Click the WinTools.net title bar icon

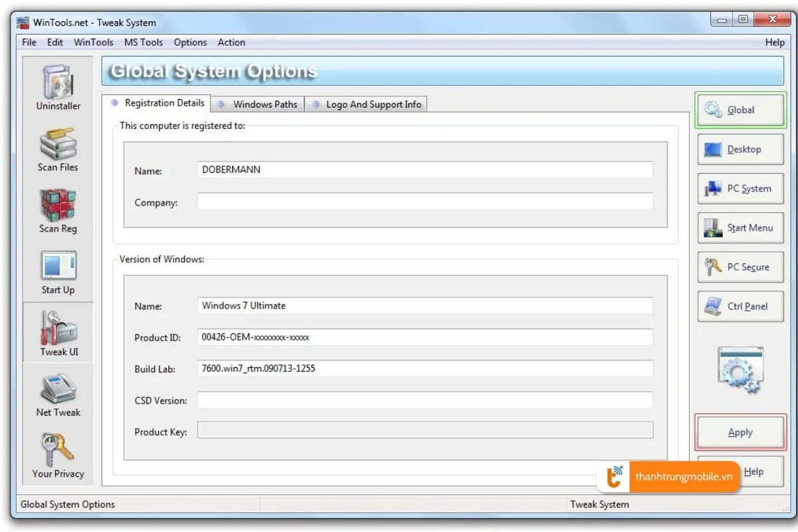[x=23, y=22]
